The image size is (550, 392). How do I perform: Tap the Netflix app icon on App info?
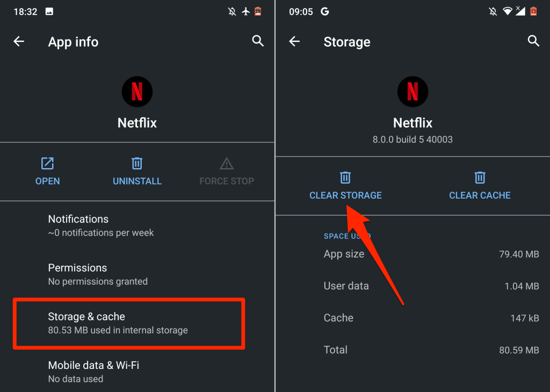tap(137, 92)
